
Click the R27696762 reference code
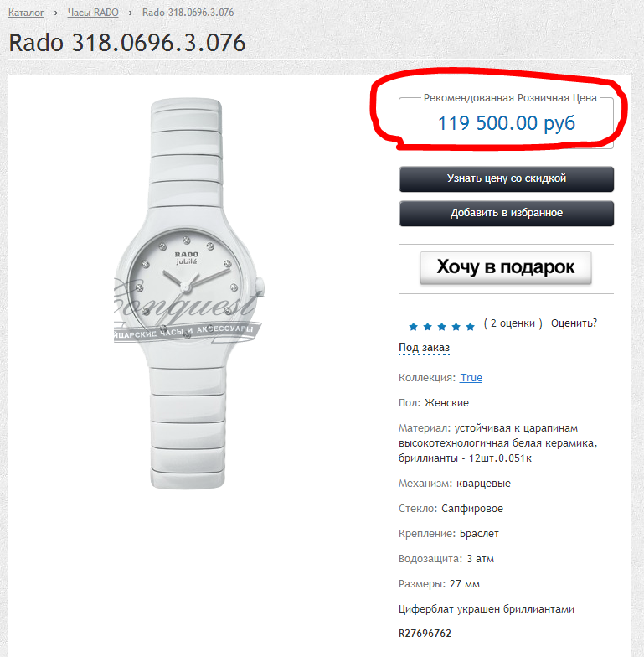pyautogui.click(x=425, y=634)
